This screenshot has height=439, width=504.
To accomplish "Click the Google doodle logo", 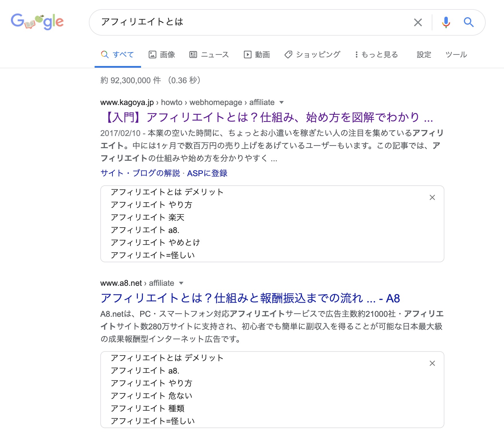I will coord(37,22).
